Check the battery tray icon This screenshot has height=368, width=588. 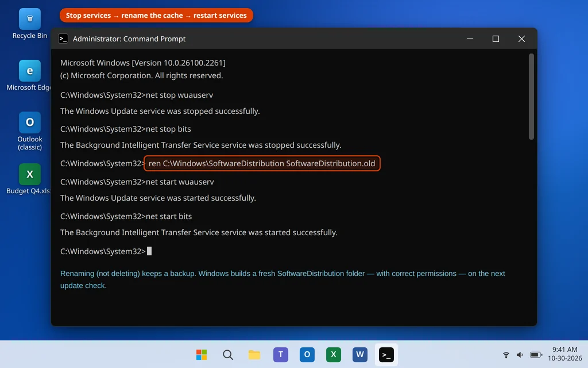tap(536, 354)
